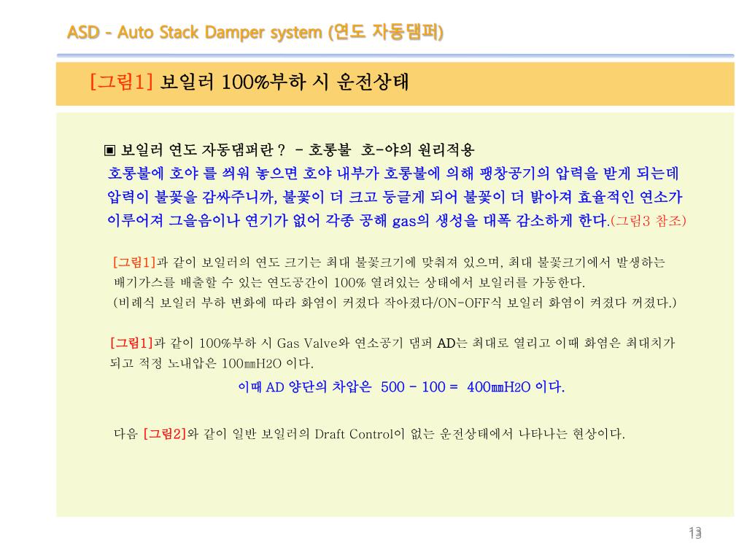The height and width of the screenshot is (560, 747).
Task: Click the blue equation '500 - 100 = 400mmH2O'
Action: pos(456,386)
